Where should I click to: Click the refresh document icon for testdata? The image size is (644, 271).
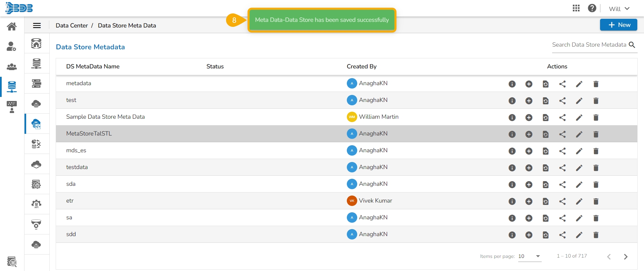(x=546, y=168)
